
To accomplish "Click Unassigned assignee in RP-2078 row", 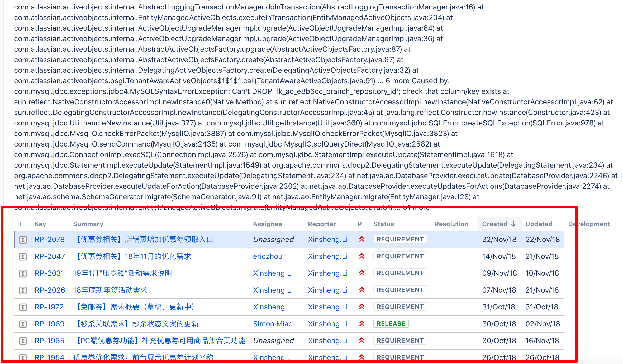I will point(273,239).
